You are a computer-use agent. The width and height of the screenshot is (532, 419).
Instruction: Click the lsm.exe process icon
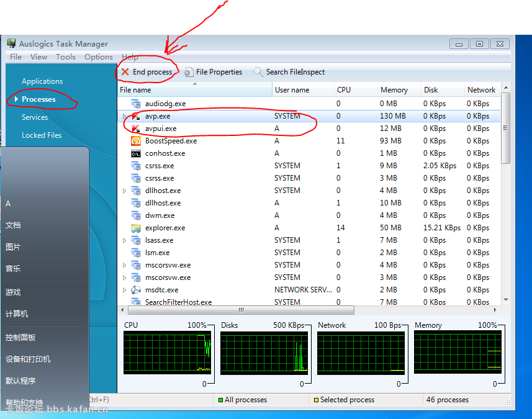(x=136, y=253)
